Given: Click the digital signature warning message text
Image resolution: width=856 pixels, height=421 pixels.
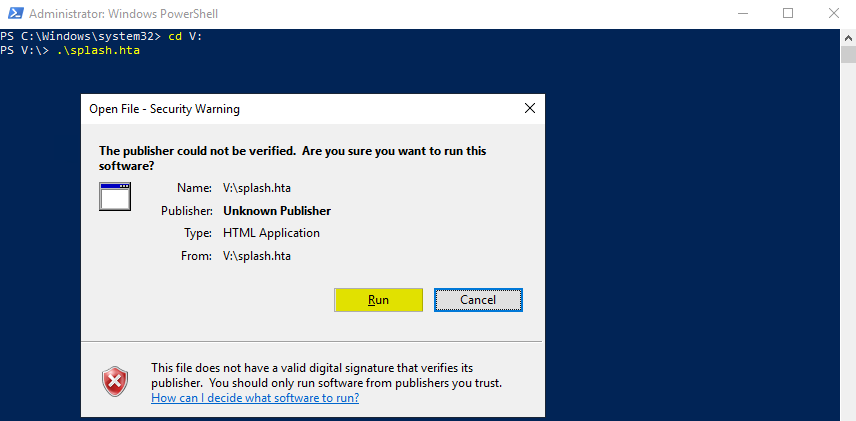Looking at the screenshot, I should 325,375.
